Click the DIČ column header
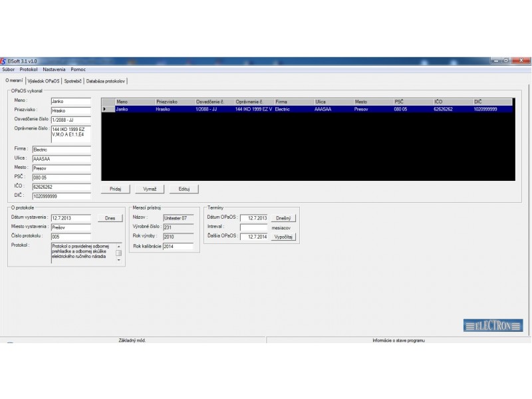This screenshot has height=399, width=532. click(492, 102)
